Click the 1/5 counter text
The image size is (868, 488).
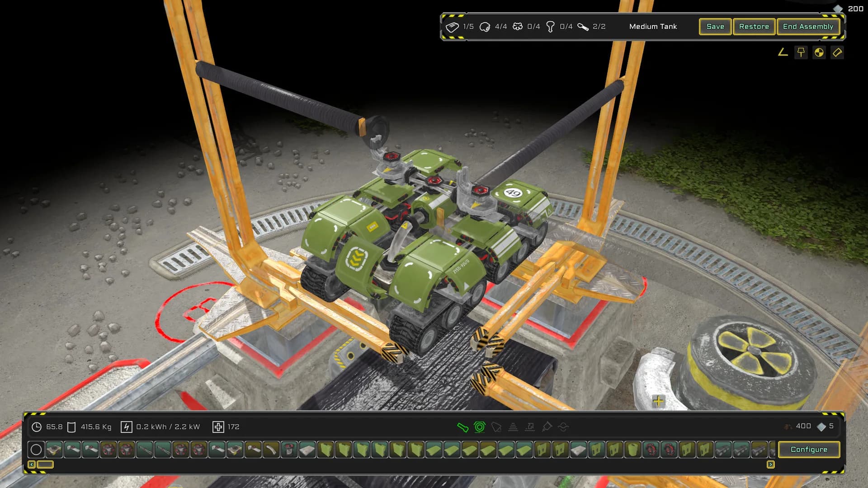point(468,27)
